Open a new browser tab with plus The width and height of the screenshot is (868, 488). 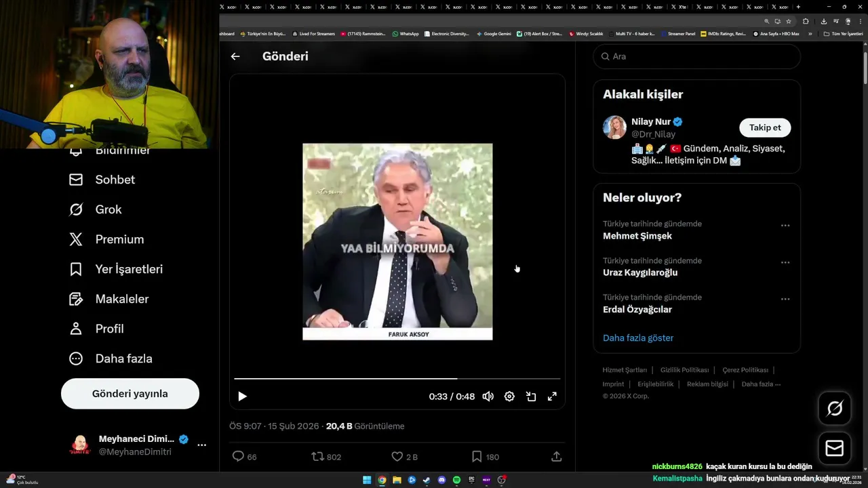point(798,7)
